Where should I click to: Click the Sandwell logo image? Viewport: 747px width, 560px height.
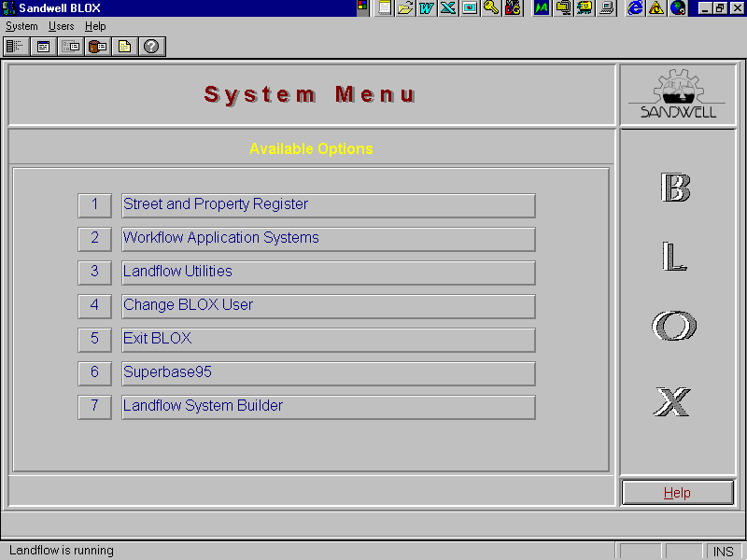coord(678,94)
